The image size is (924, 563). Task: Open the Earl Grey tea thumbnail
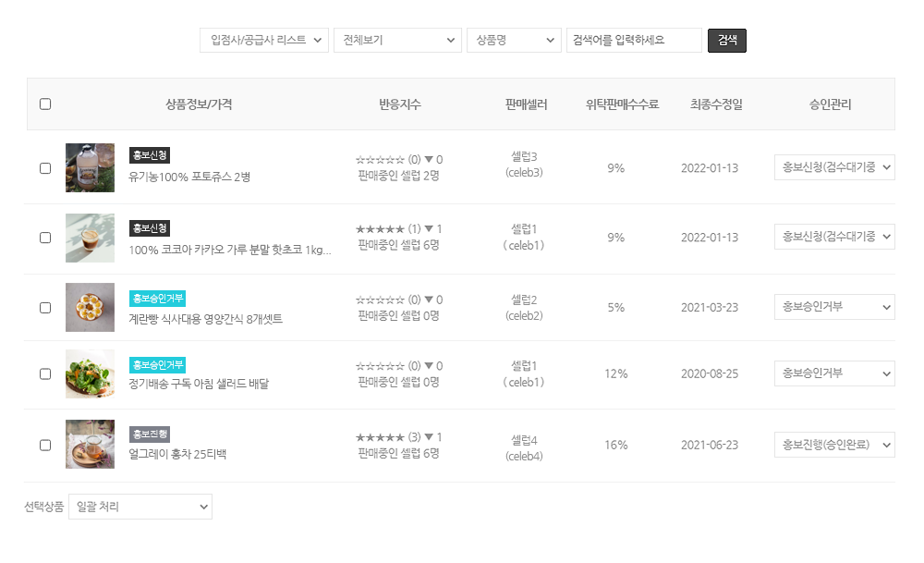click(x=90, y=444)
